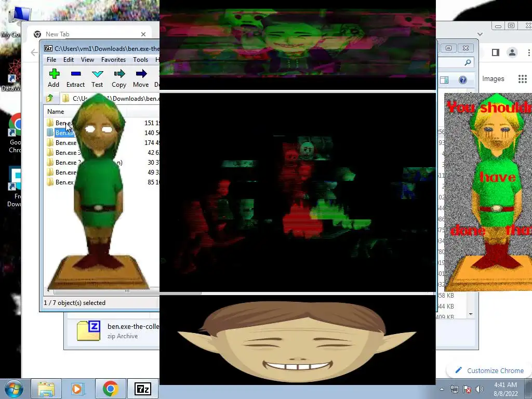Click the Explorer search magnifier icon
The width and height of the screenshot is (532, 399).
tap(468, 62)
